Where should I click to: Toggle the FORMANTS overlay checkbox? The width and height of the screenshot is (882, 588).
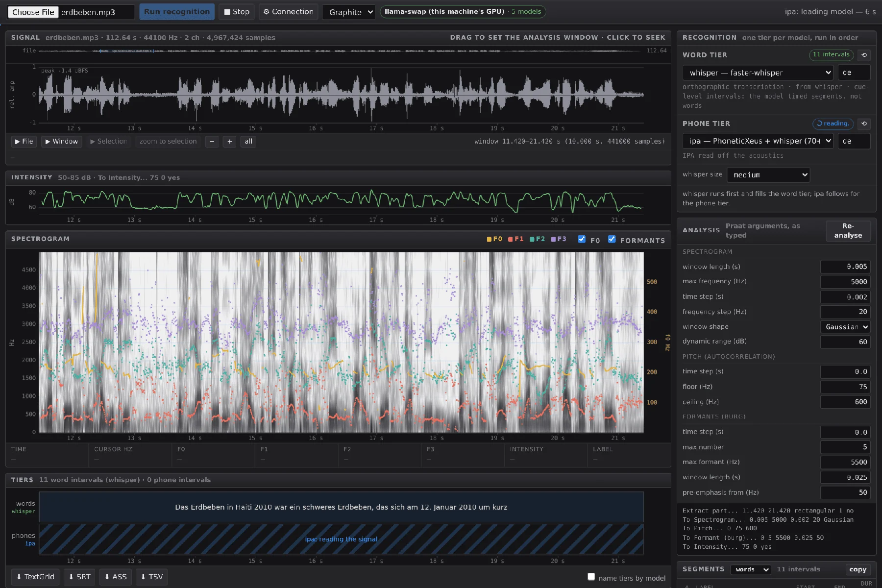(x=612, y=239)
